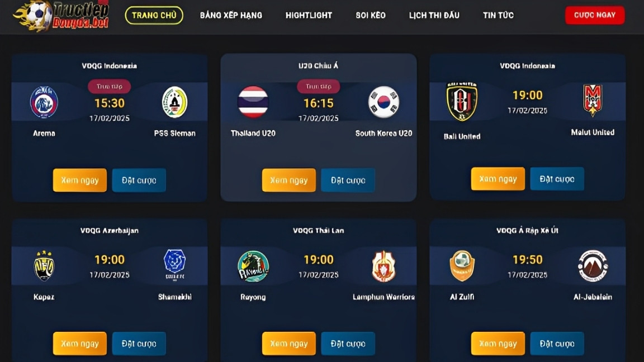Click the Arema team crest
This screenshot has width=644, height=362.
pyautogui.click(x=44, y=102)
